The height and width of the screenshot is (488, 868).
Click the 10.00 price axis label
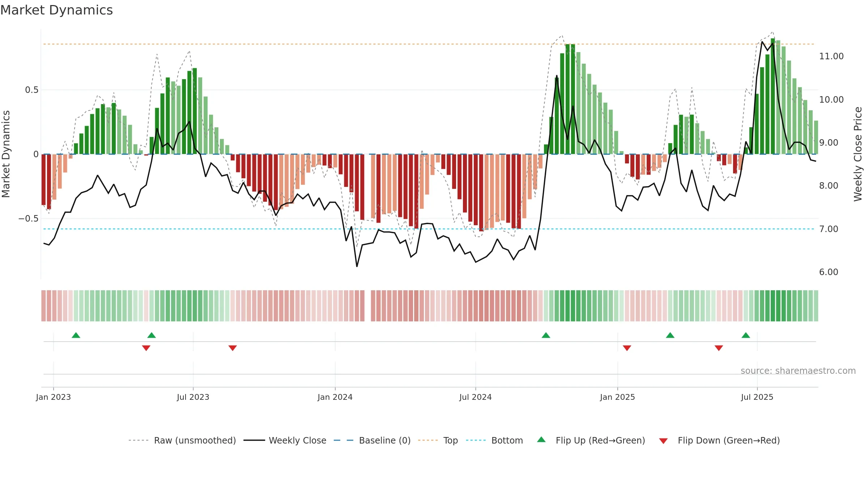point(831,99)
